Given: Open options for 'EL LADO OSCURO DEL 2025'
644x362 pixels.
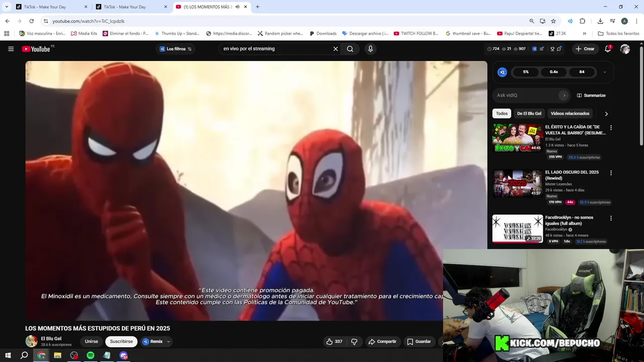Looking at the screenshot, I should [x=611, y=173].
